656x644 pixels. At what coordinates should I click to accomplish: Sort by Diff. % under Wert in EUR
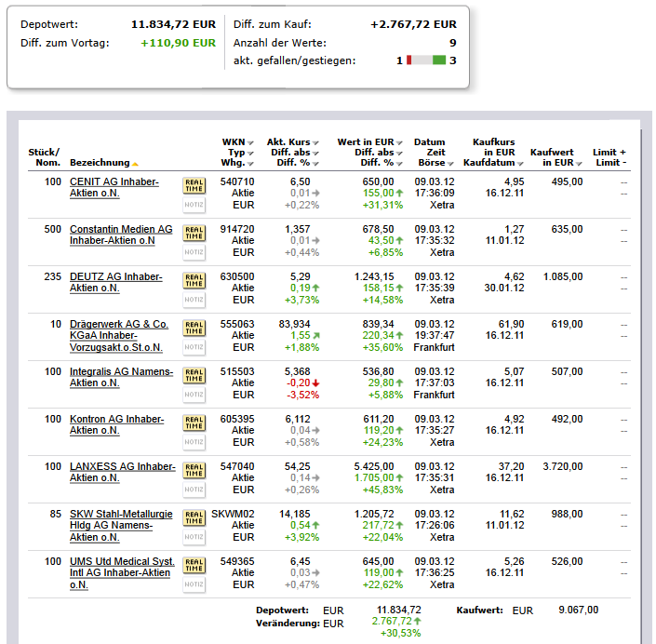point(399,164)
